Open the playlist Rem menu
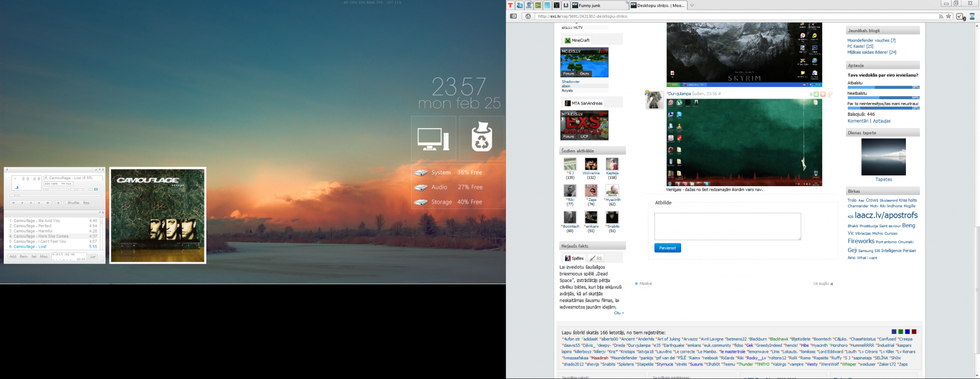 pyautogui.click(x=23, y=256)
